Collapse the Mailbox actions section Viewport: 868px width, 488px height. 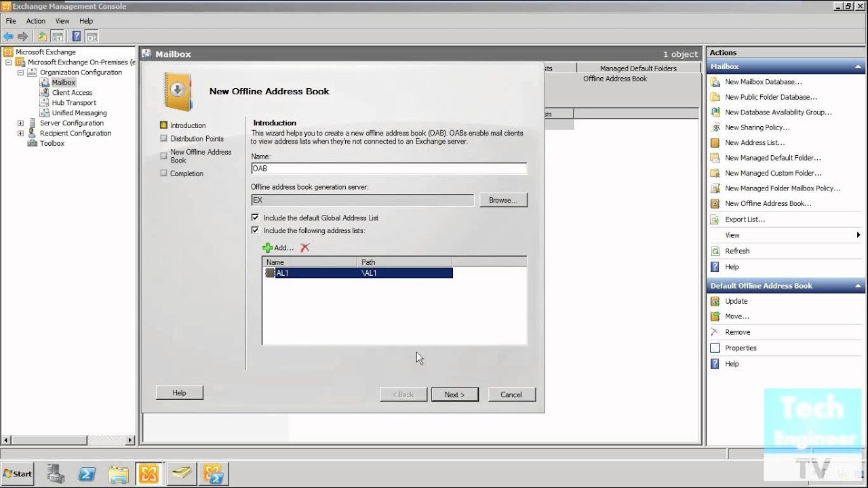tap(859, 66)
